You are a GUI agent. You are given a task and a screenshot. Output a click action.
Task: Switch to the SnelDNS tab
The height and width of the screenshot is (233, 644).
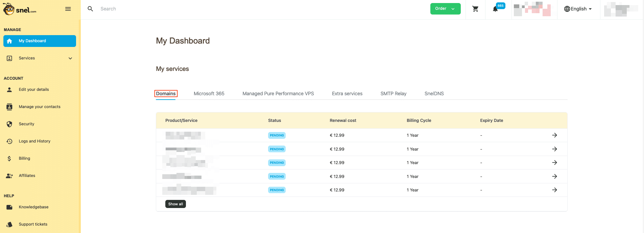pos(434,94)
